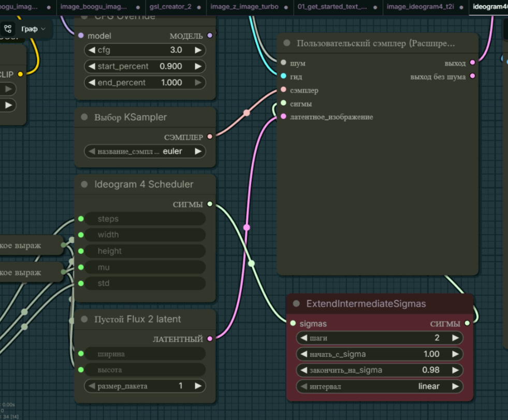Click the start_percent 0.900 value

[171, 66]
